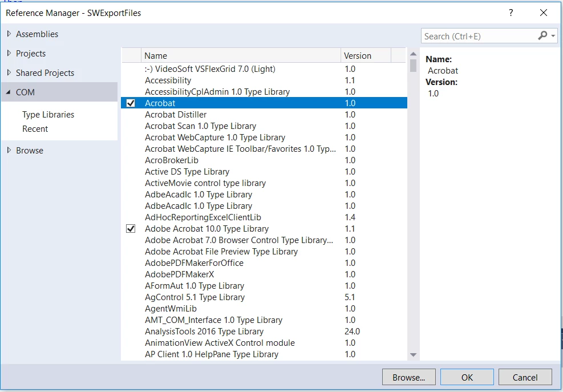This screenshot has height=392, width=563.
Task: Open the search options dropdown arrow
Action: [553, 36]
